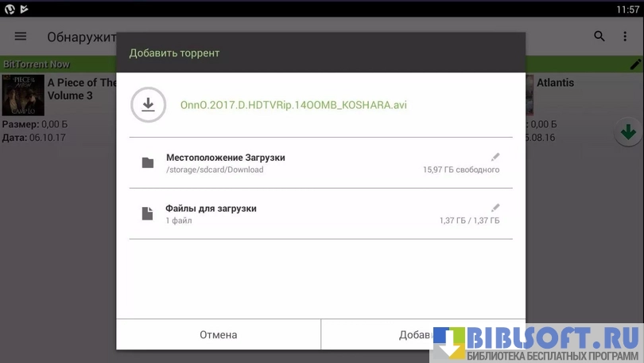This screenshot has width=644, height=363.
Task: Tap A Piece of The album thumbnail
Action: click(x=23, y=96)
